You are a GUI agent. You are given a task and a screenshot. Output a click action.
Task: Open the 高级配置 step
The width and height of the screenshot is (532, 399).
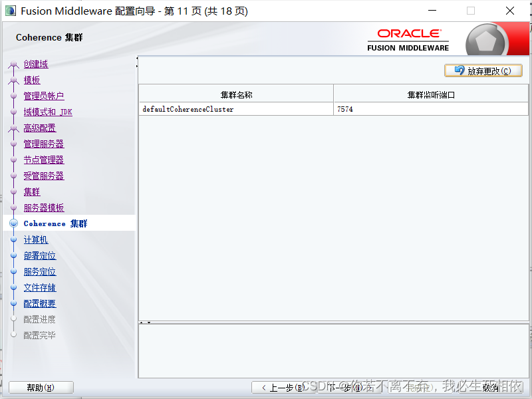(40, 128)
